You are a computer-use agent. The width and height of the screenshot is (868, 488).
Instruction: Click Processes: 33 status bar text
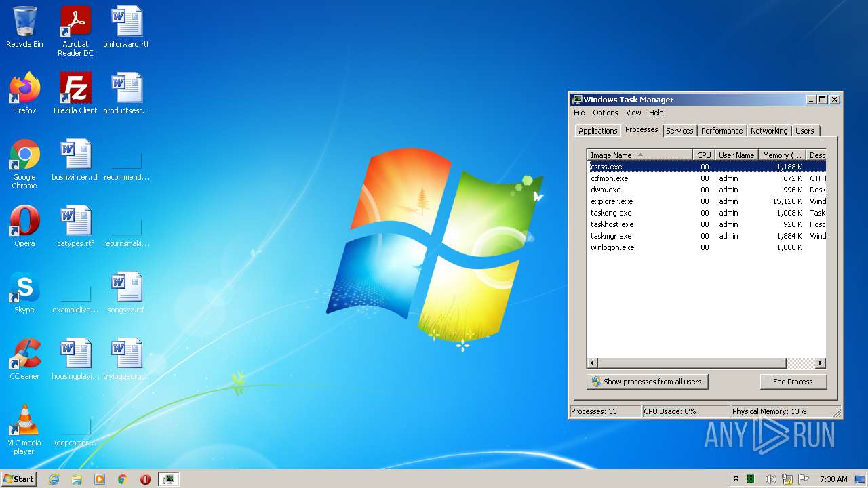[x=594, y=411]
